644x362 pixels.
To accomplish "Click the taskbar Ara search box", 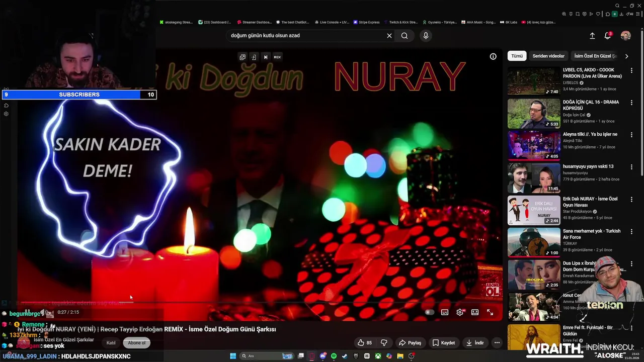I will (x=267, y=356).
